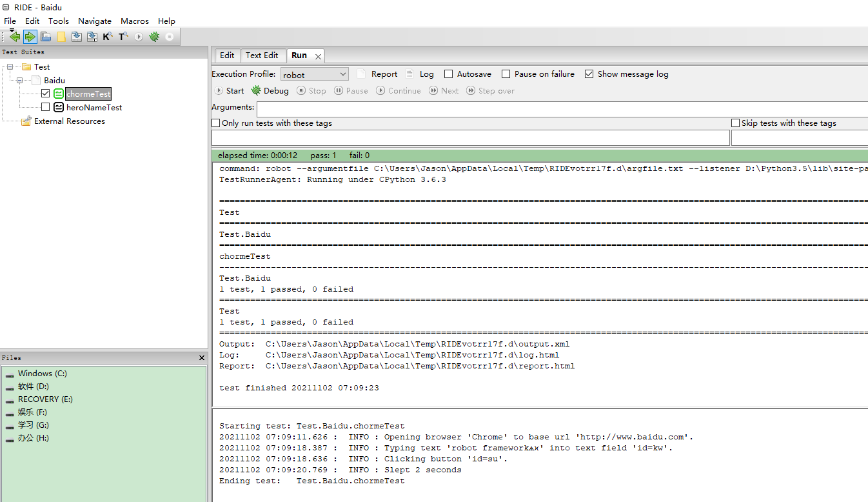The image size is (868, 502).
Task: Open the Macros menu
Action: point(135,21)
